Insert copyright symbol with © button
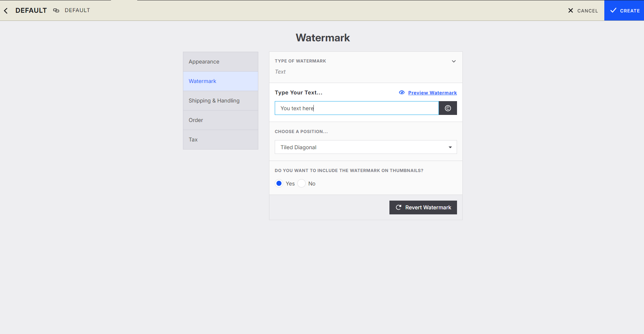The height and width of the screenshot is (334, 644). click(x=448, y=108)
